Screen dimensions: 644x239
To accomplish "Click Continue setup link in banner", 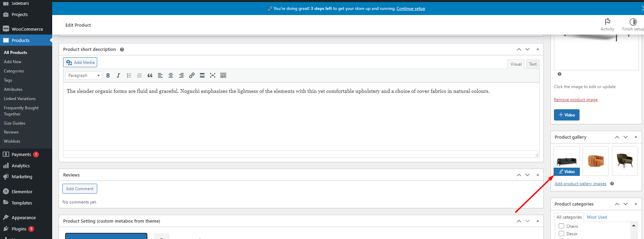I will 411,9.
